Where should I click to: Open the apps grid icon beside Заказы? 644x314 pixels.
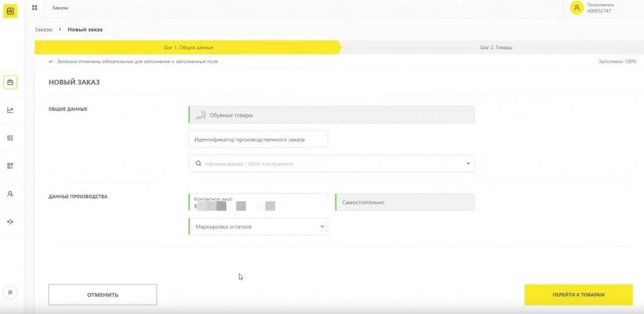35,8
